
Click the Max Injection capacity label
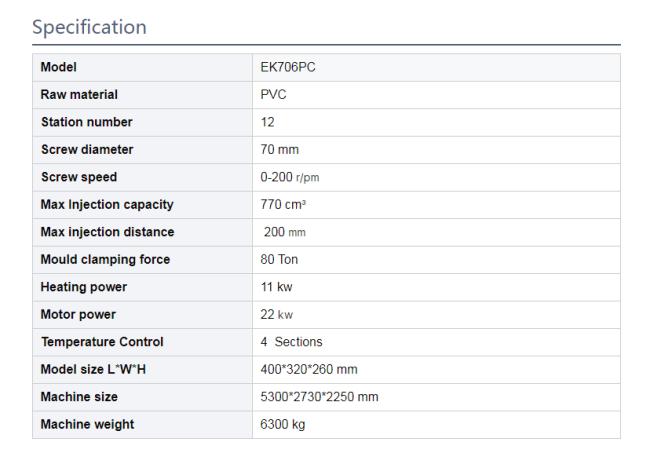[107, 204]
